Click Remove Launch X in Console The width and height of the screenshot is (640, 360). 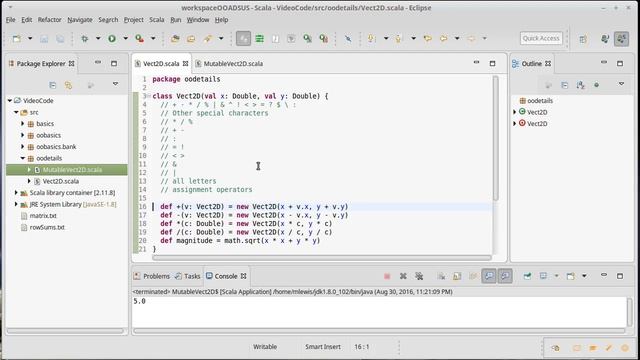(x=403, y=276)
